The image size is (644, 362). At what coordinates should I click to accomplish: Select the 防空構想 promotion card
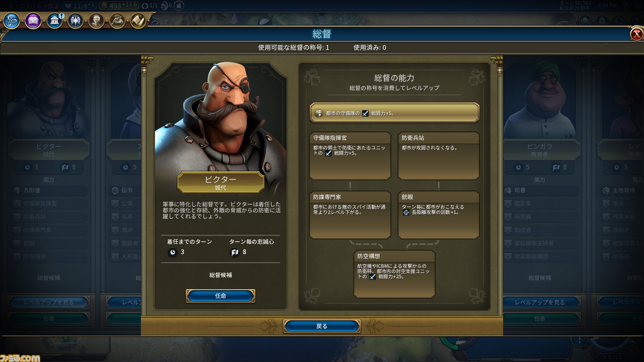click(x=394, y=274)
